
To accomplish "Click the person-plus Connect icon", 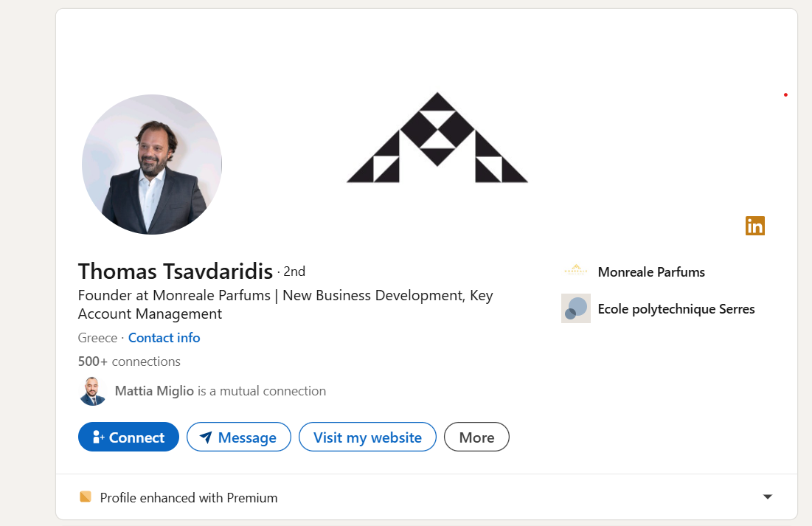I will pos(99,437).
